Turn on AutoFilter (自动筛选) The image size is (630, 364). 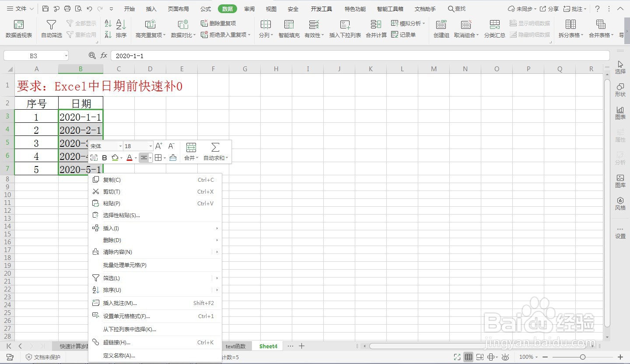(x=52, y=29)
